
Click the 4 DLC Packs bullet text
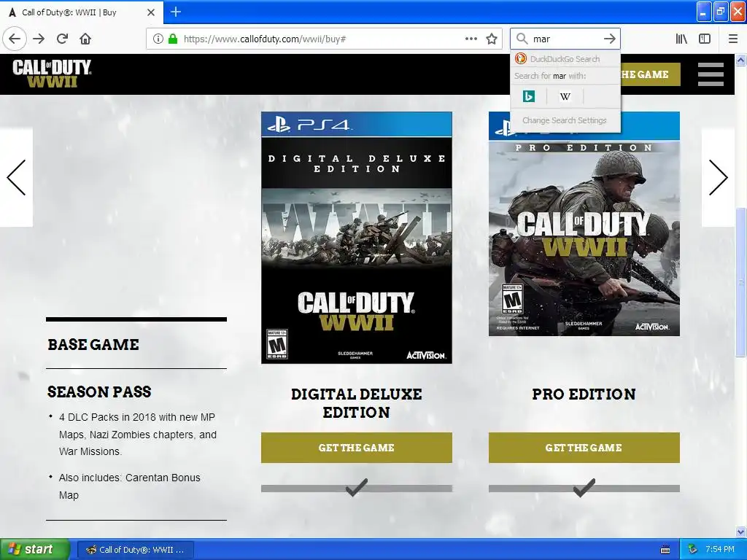coord(138,435)
